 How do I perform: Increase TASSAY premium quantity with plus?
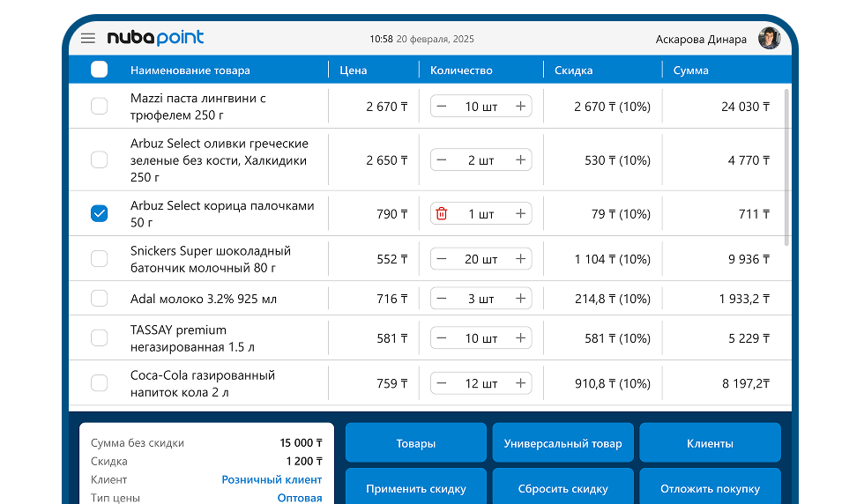(521, 338)
